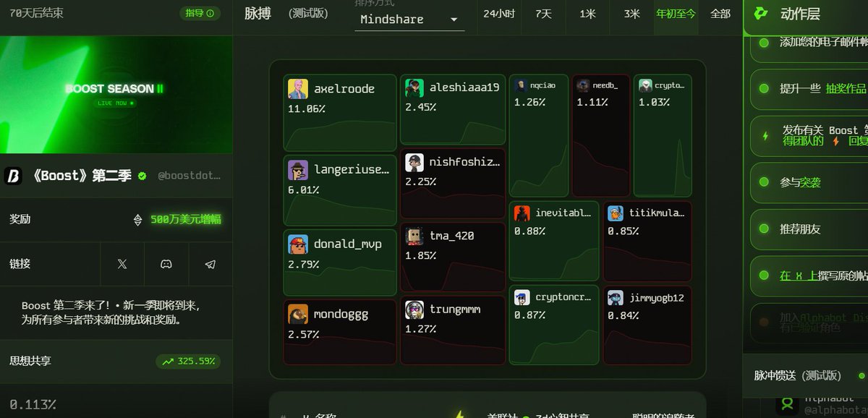Image resolution: width=868 pixels, height=418 pixels.
Task: Select the 全部 time range tab
Action: point(720,14)
